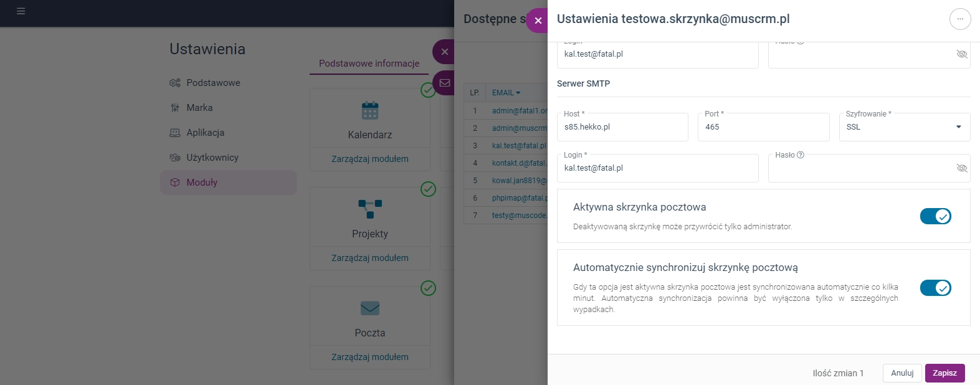
Task: Click Zarządzaj modułem under Kalendarz
Action: click(x=370, y=159)
